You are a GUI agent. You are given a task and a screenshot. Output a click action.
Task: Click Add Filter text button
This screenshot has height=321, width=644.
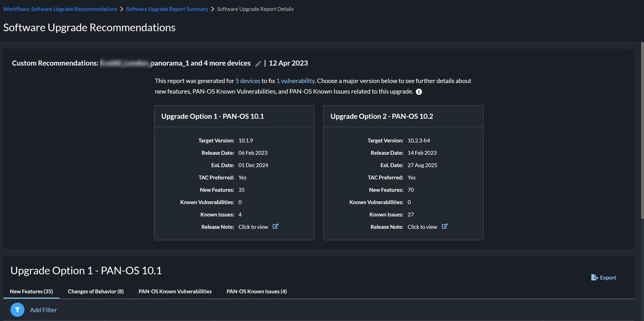coord(44,310)
